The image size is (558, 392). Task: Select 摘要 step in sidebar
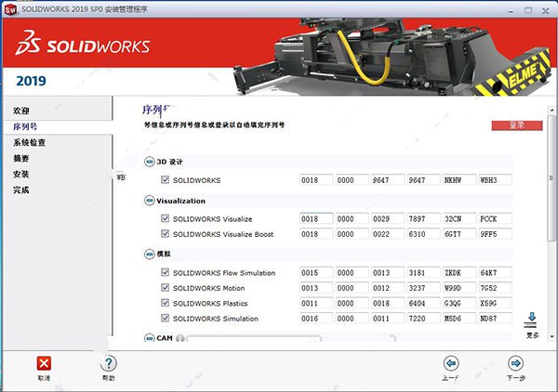21,159
